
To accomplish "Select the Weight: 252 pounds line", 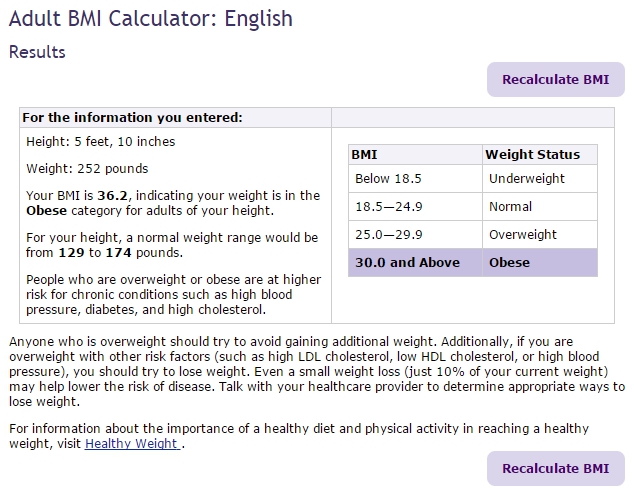I will click(x=87, y=168).
